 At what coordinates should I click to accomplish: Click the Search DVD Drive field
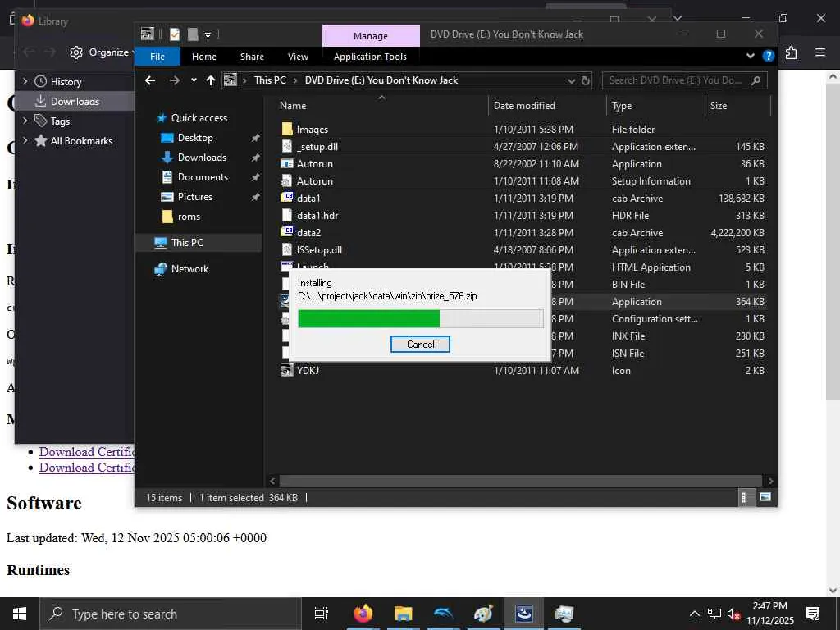point(685,80)
